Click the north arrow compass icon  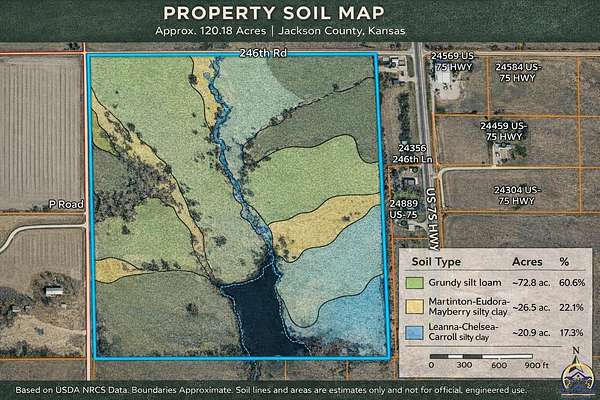(x=574, y=353)
